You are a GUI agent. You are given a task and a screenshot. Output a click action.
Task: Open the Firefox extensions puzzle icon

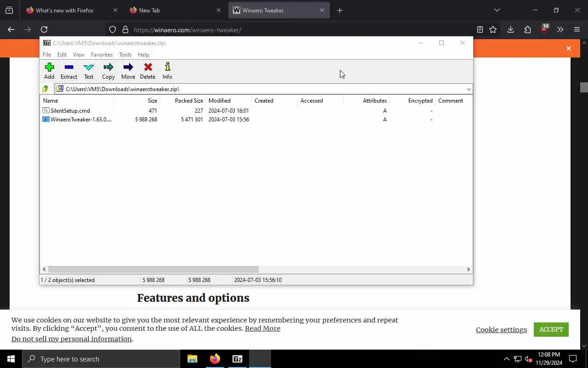tap(527, 29)
